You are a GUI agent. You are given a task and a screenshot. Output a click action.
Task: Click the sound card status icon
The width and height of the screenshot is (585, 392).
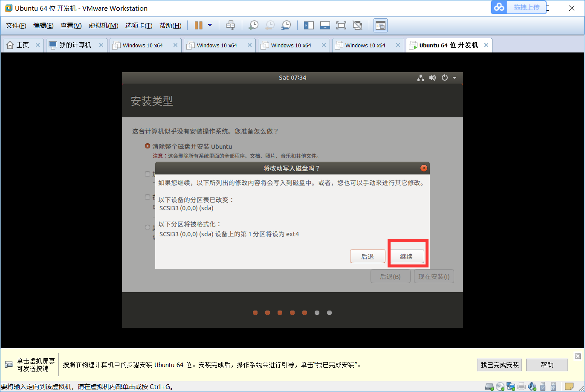click(532, 387)
